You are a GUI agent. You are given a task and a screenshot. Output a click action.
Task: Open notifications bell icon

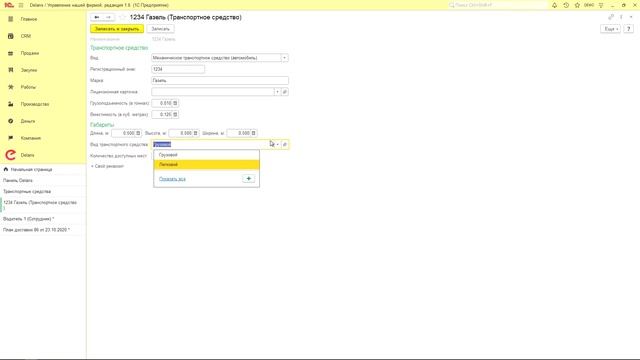click(x=554, y=5)
